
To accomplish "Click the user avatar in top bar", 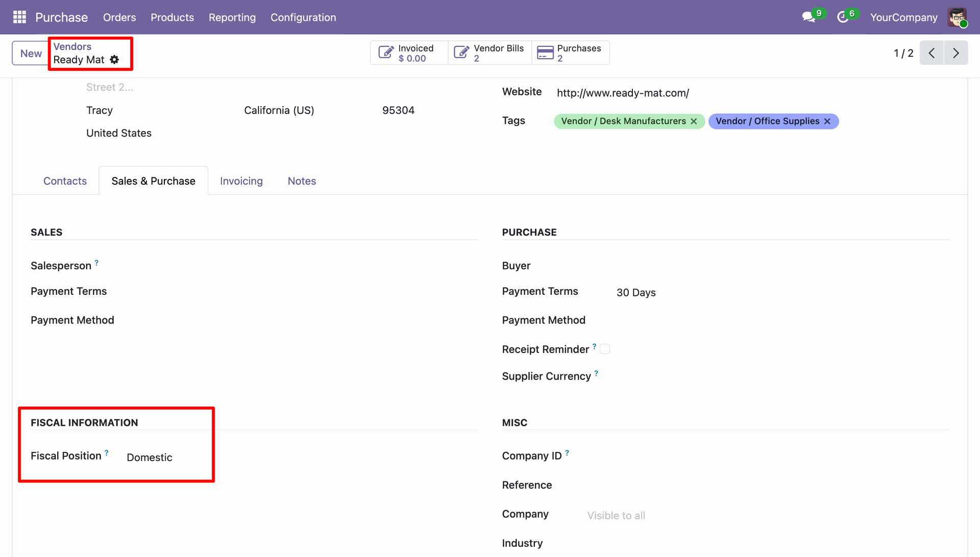I will pyautogui.click(x=957, y=17).
